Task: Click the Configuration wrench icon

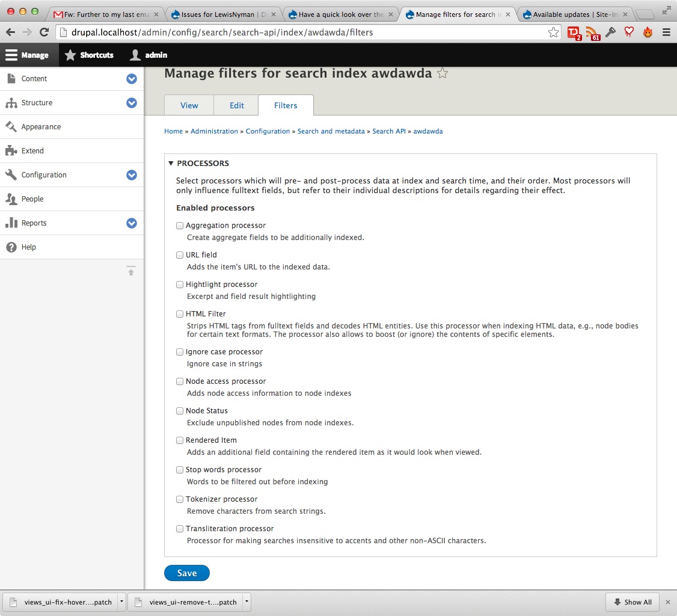Action: coord(11,174)
